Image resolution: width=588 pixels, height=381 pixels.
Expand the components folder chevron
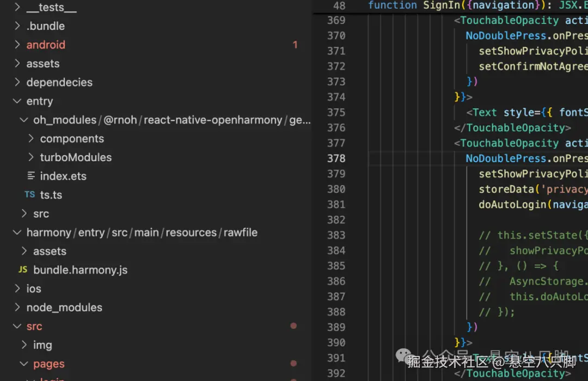pos(31,138)
